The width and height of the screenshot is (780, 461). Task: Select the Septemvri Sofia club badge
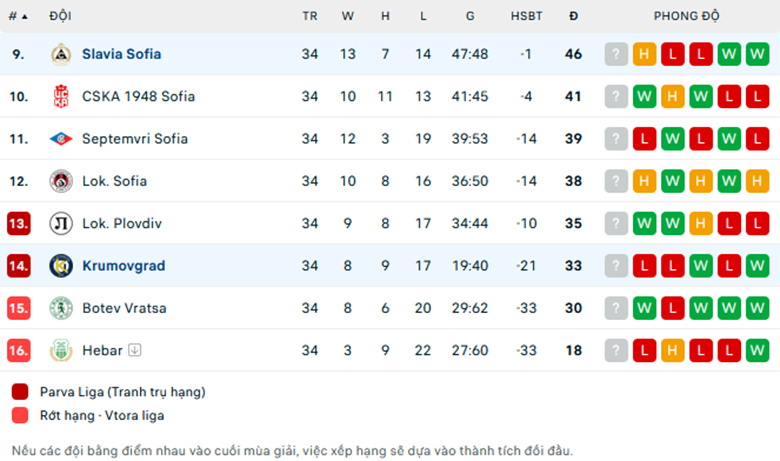coord(61,139)
